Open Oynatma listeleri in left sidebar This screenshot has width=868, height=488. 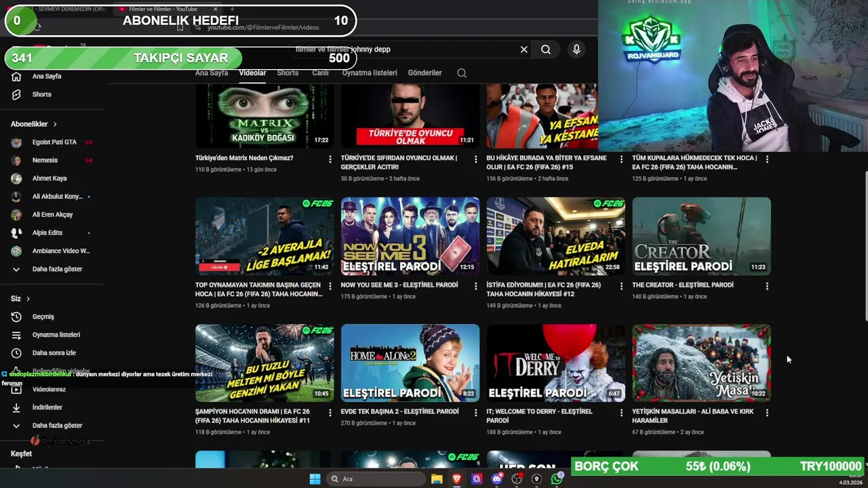click(x=56, y=335)
